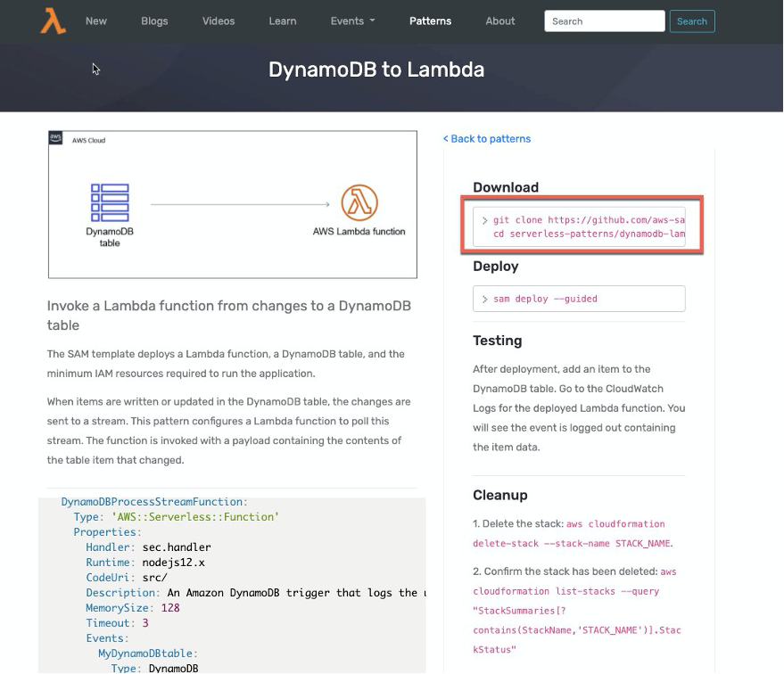Click the Properties: code line
This screenshot has width=784, height=674.
pyautogui.click(x=108, y=532)
